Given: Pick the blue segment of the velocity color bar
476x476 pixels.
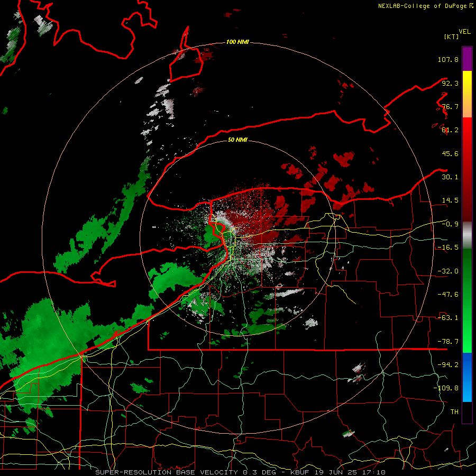Looking at the screenshot, I should pos(467,377).
